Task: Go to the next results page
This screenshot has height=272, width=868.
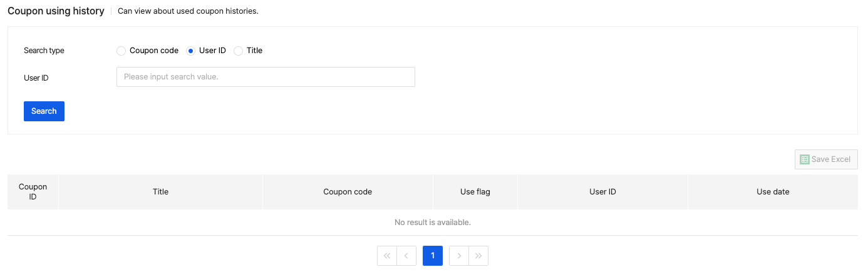Action: [x=459, y=256]
